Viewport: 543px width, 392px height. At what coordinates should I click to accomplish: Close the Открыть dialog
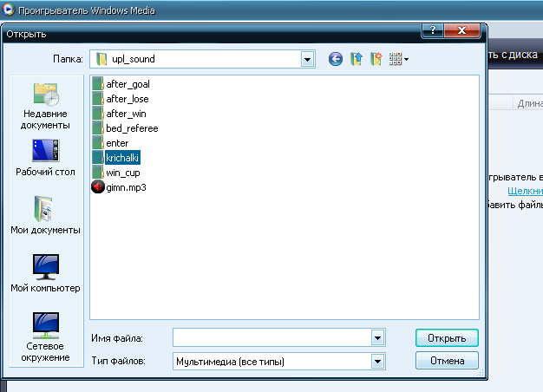click(x=462, y=30)
